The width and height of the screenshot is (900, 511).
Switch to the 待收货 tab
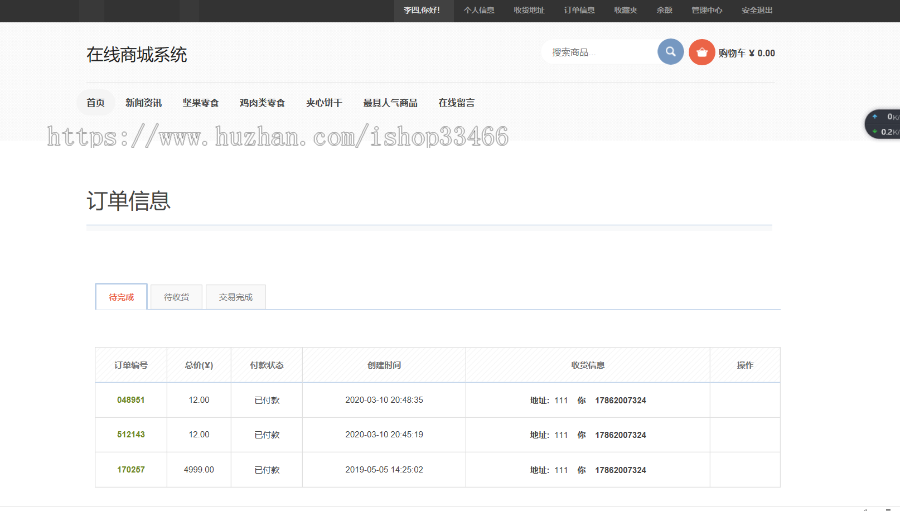coord(176,297)
